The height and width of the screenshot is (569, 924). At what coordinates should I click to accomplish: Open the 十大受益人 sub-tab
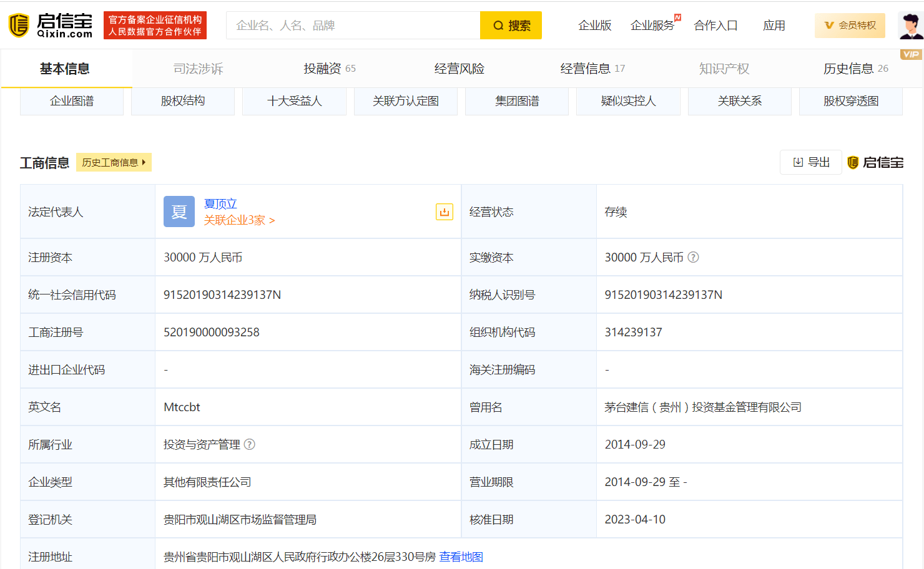point(294,101)
